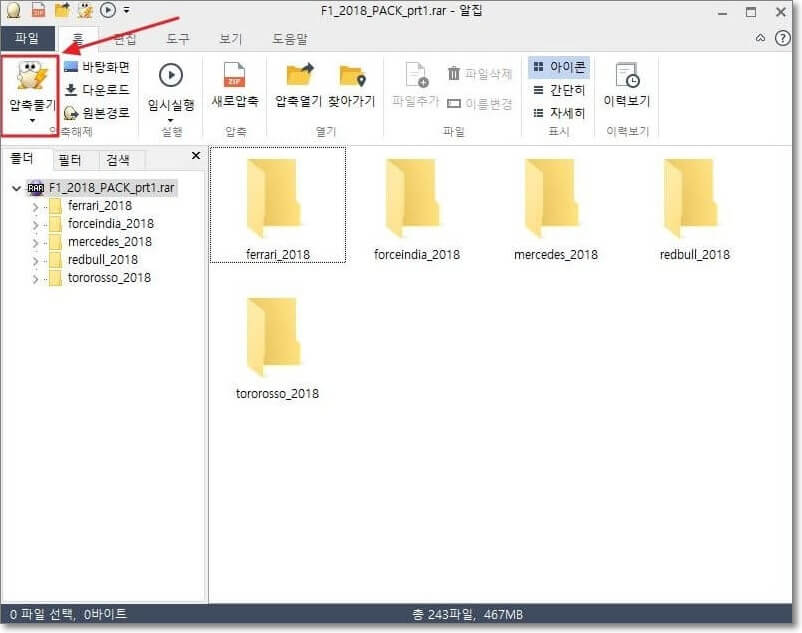Viewport: 802px width, 633px height.
Task: Extract to 다운로드 folder
Action: (x=97, y=90)
